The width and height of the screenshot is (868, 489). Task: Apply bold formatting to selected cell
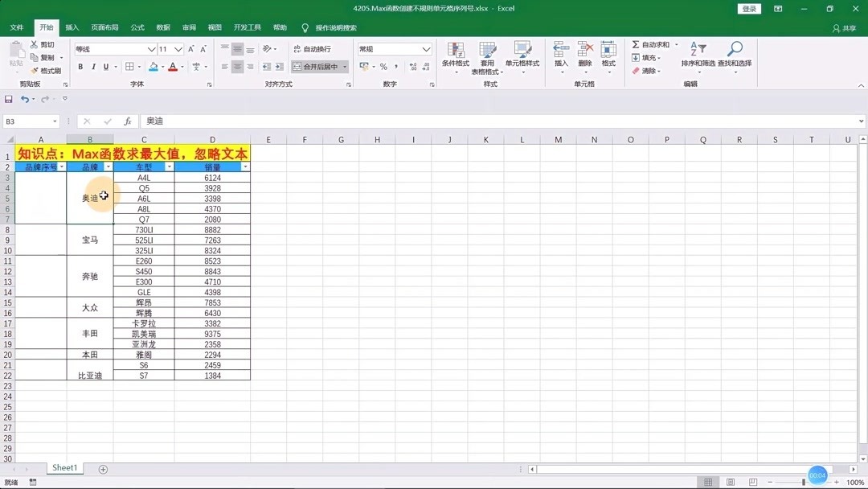80,67
